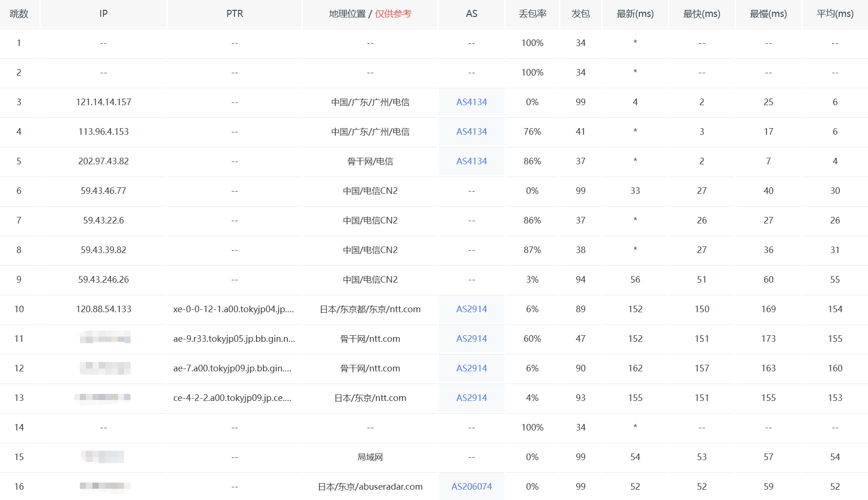Click the PTR column header
The width and height of the screenshot is (868, 500).
click(234, 14)
